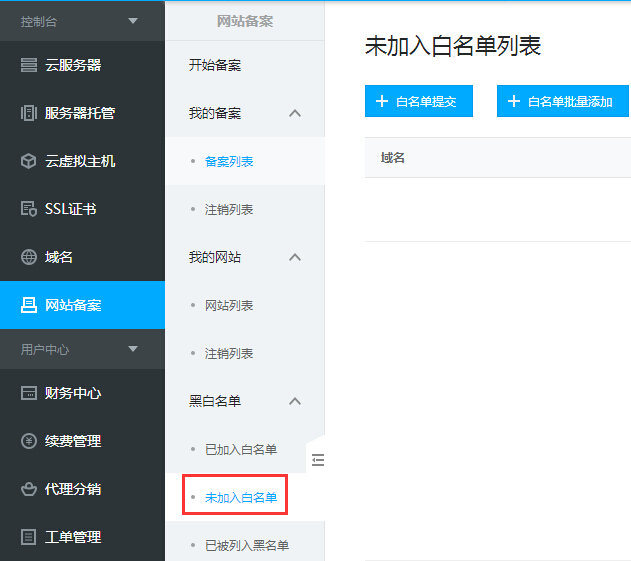Click the server hosting (服务器托管) icon
The image size is (631, 561).
(29, 113)
